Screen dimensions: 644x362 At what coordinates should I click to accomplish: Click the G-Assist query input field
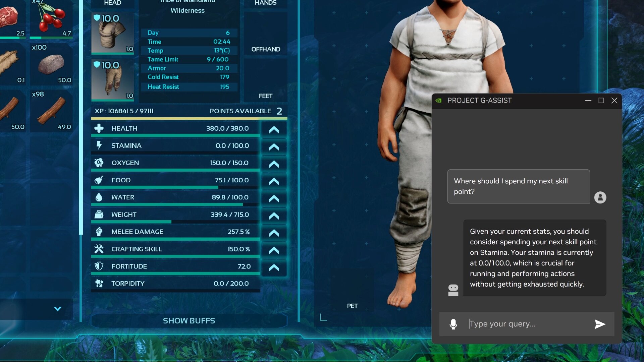(x=527, y=323)
